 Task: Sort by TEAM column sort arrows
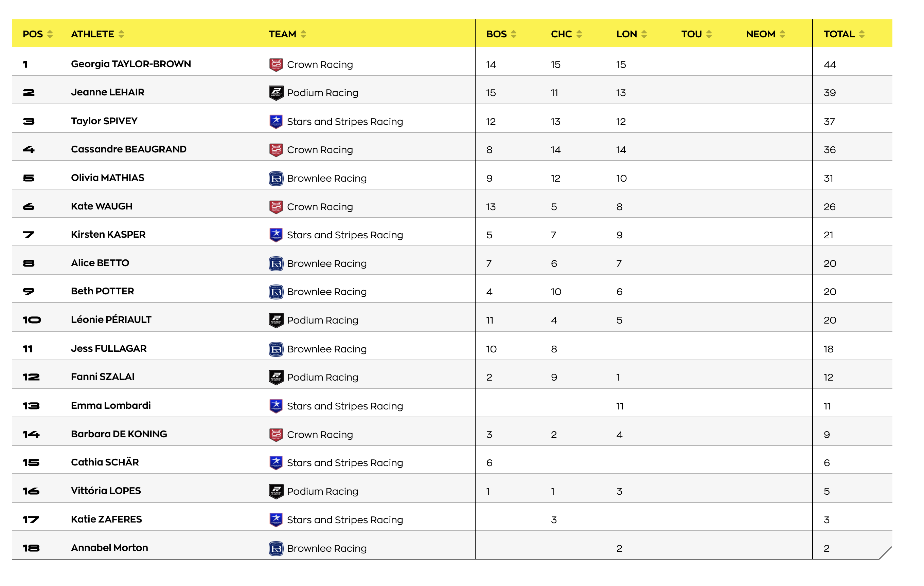[303, 34]
